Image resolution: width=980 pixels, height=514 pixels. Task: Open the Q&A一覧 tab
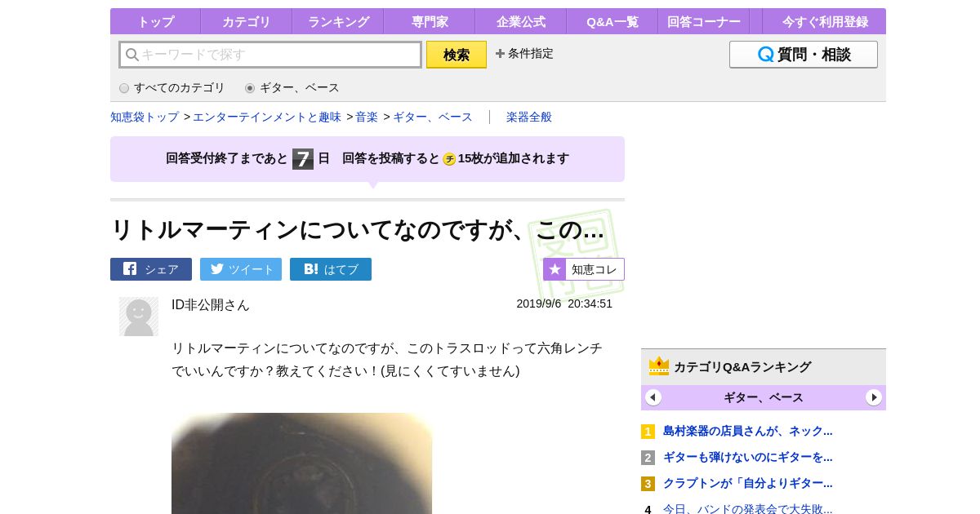[x=612, y=22]
